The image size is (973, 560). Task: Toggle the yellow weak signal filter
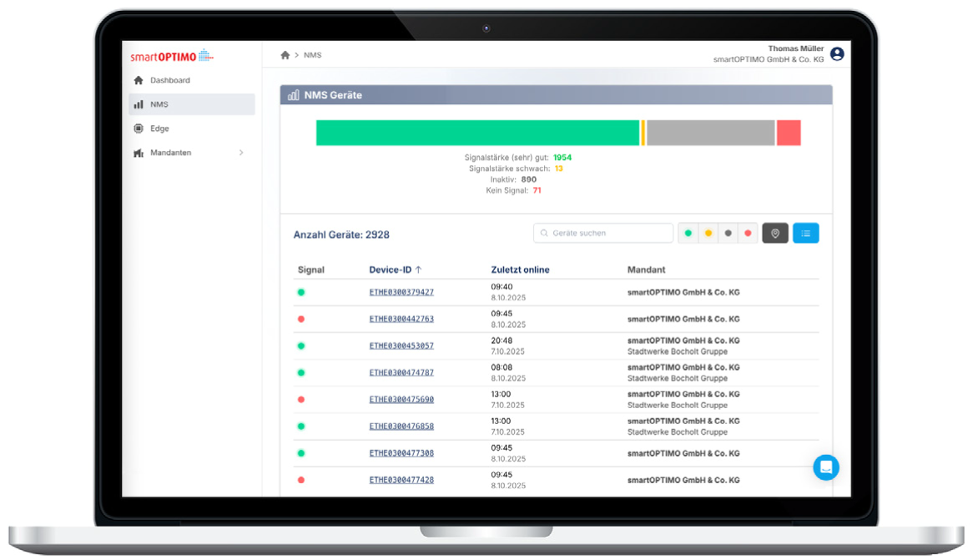708,234
